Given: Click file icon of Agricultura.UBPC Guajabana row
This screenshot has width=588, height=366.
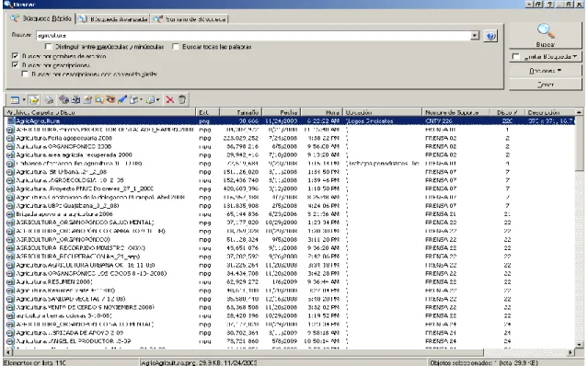Looking at the screenshot, I should tap(10, 206).
